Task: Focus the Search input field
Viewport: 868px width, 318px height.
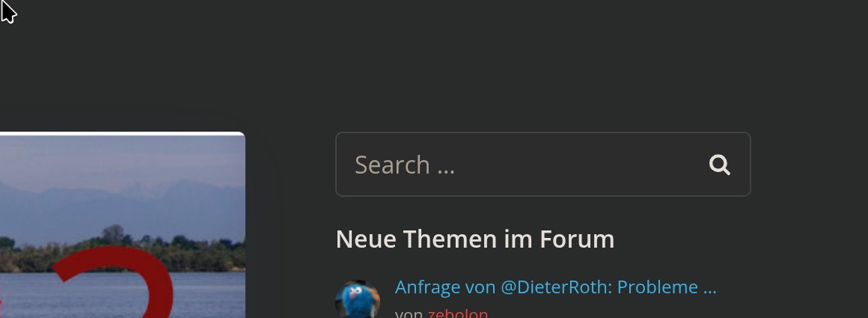Action: tap(543, 164)
